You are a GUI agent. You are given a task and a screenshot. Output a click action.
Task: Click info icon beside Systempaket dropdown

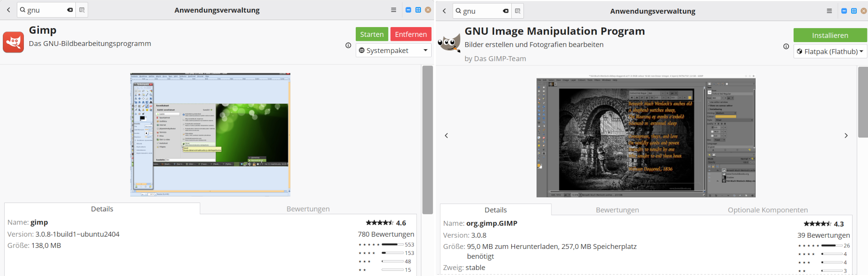[x=348, y=45]
